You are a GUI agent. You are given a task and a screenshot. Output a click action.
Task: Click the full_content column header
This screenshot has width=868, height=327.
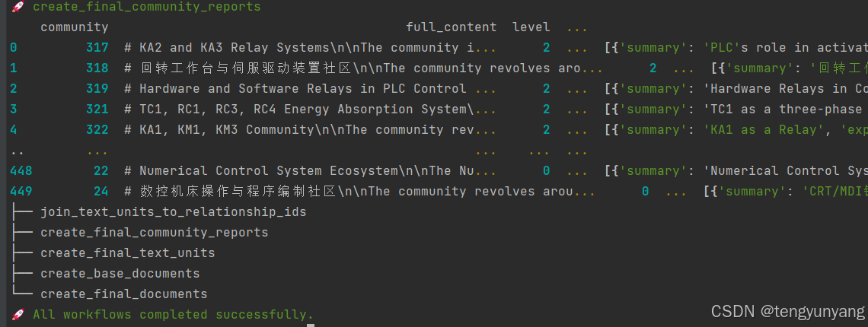pos(452,27)
